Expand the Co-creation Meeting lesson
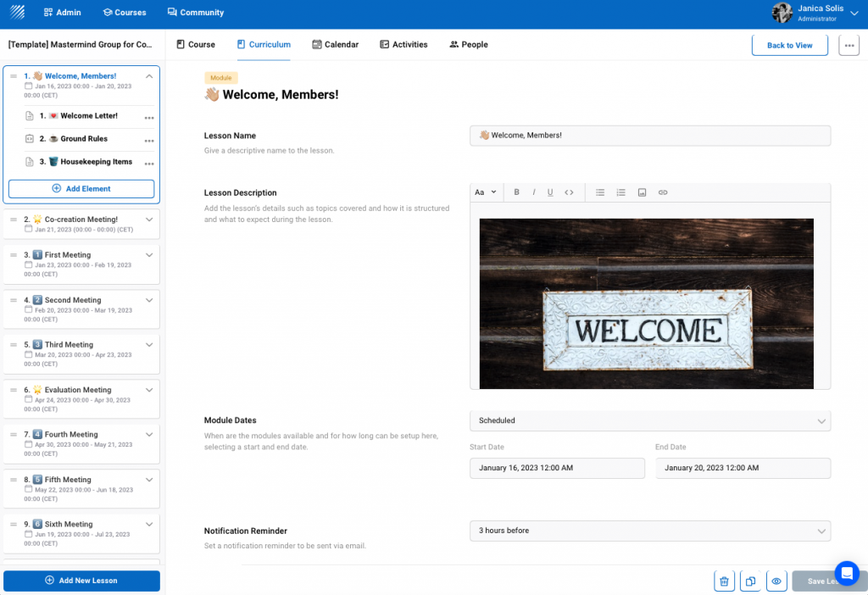The width and height of the screenshot is (868, 595). pyautogui.click(x=149, y=220)
